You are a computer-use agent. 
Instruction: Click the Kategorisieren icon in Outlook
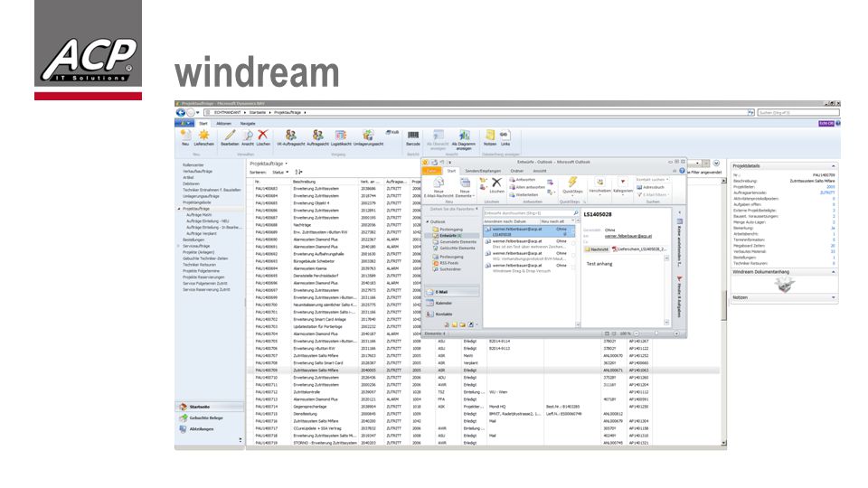(623, 182)
